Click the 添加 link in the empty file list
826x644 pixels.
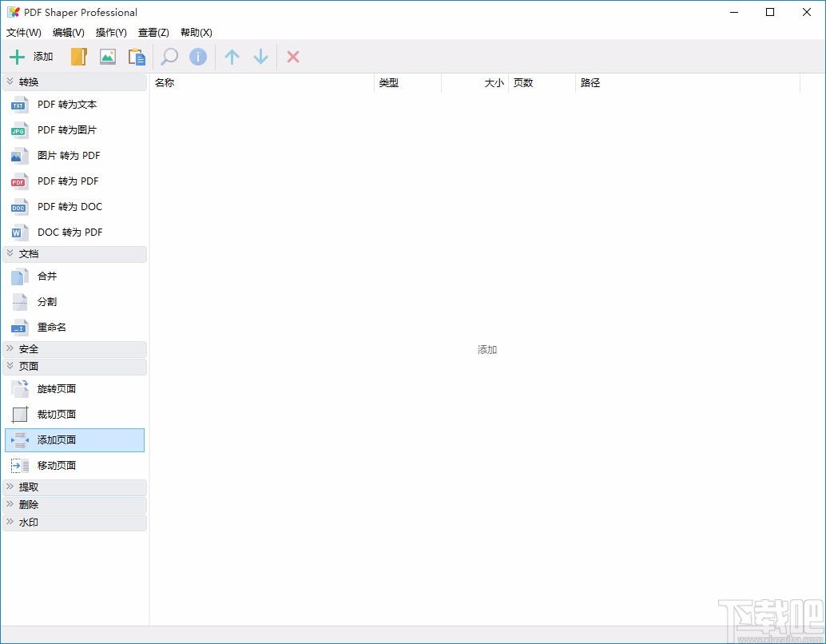(x=486, y=349)
